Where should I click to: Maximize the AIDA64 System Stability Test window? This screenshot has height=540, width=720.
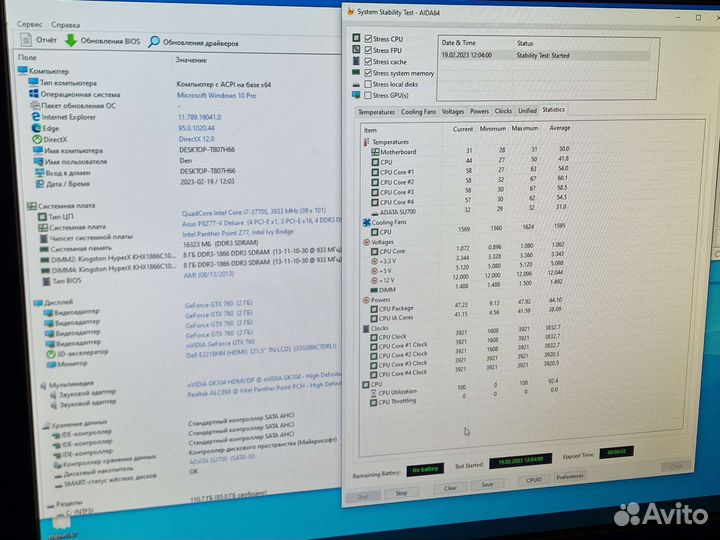[698, 17]
